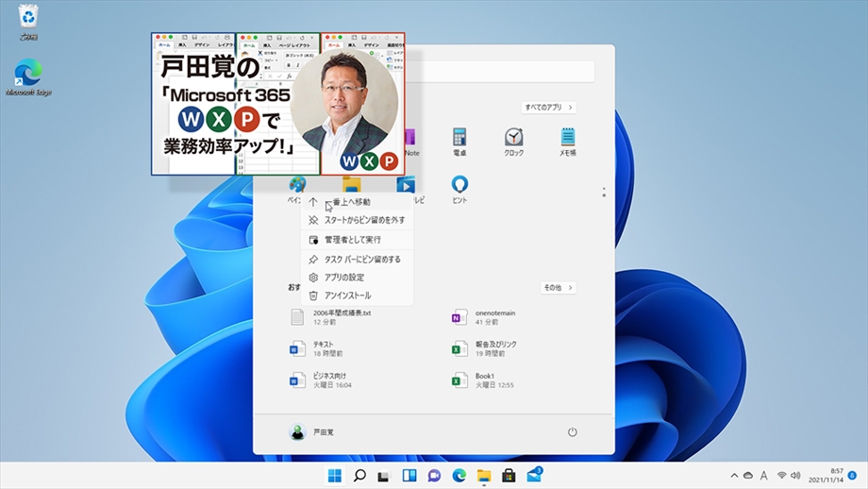Open the 電卓 calculator app in Start
This screenshot has width=868, height=489.
[459, 142]
